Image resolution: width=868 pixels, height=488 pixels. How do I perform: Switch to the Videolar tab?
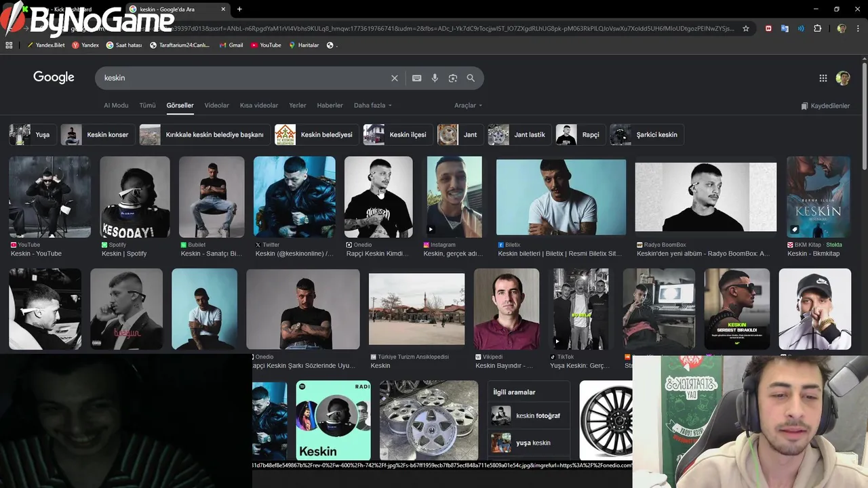tap(217, 105)
